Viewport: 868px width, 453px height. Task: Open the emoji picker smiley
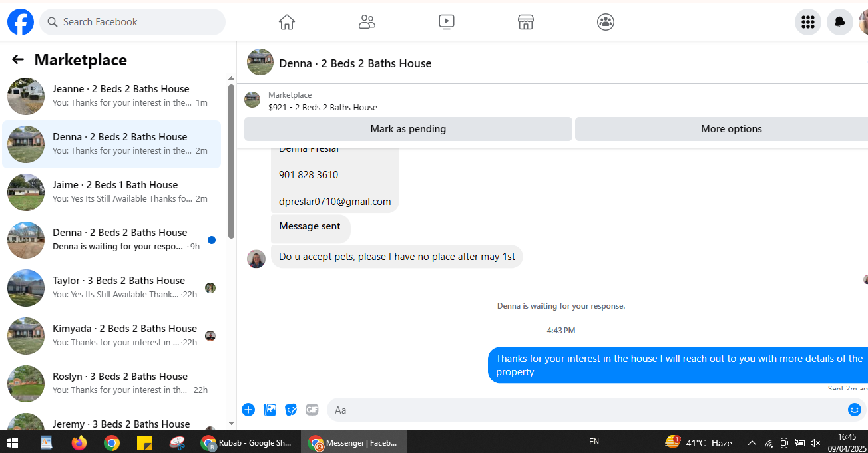pos(855,410)
